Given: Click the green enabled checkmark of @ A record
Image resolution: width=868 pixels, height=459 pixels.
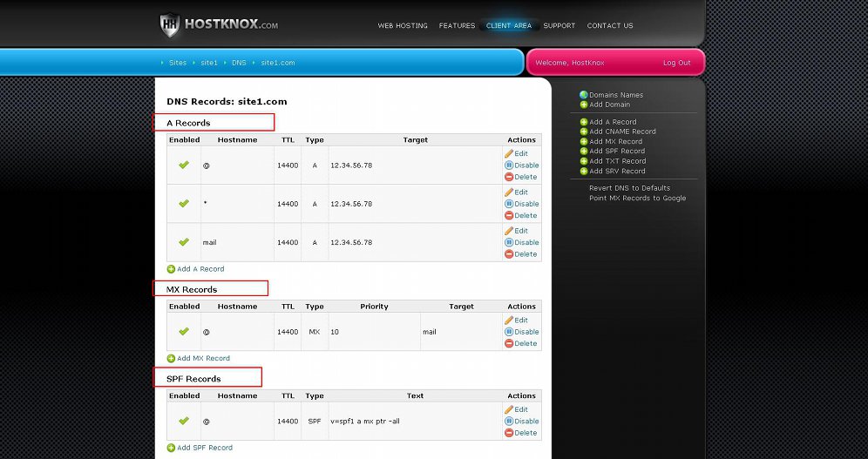Looking at the screenshot, I should [184, 165].
